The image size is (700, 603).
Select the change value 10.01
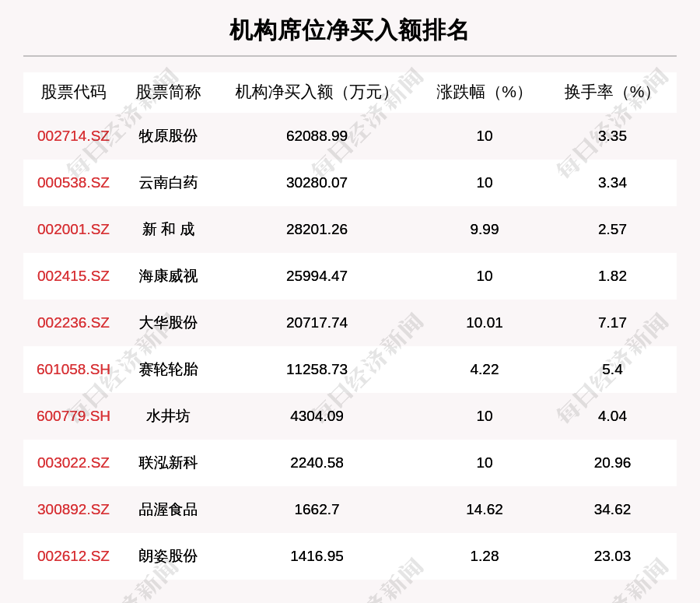[485, 322]
